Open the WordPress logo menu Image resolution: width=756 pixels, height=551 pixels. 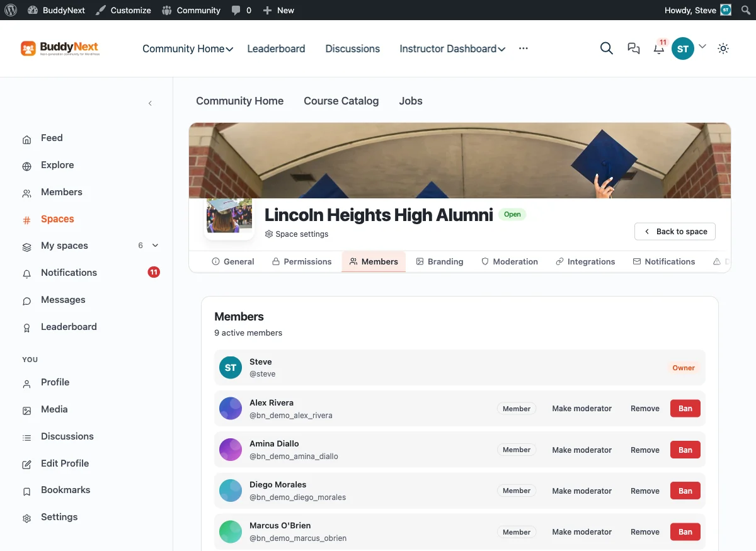[x=10, y=10]
